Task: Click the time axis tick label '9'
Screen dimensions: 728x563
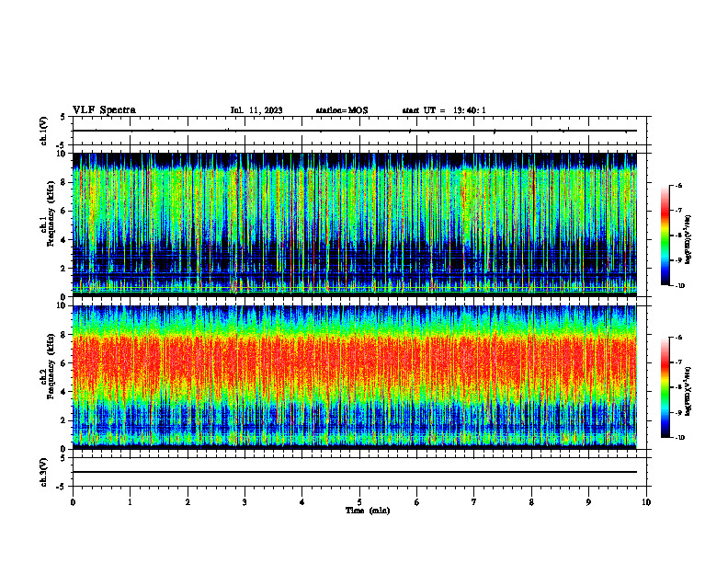Action: pyautogui.click(x=588, y=502)
